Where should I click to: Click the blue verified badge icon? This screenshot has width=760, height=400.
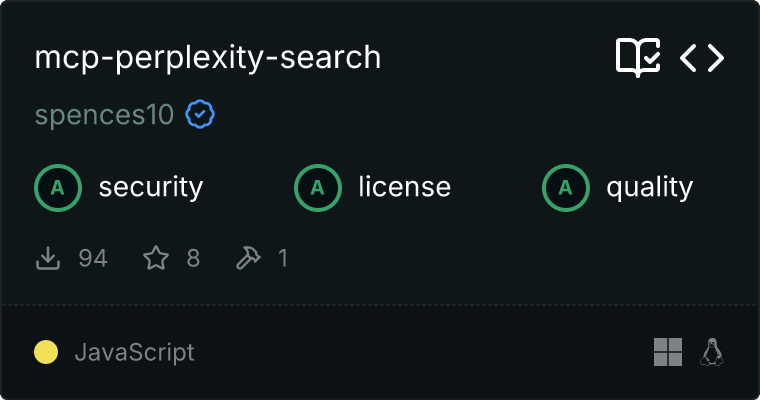pos(200,114)
